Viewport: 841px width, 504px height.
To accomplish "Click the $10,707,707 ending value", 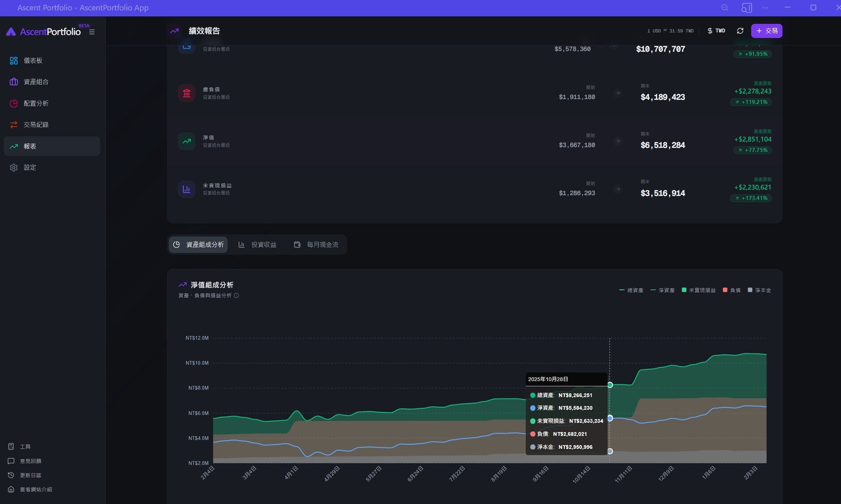I will pos(660,49).
